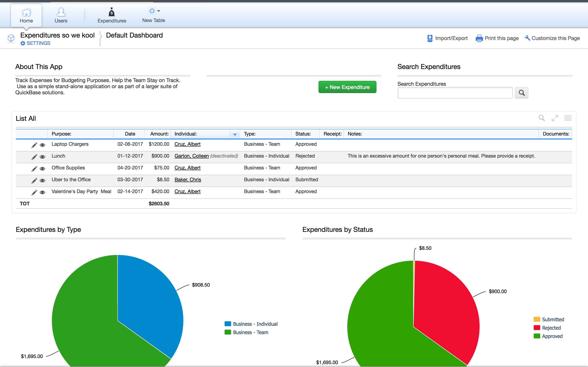Open the Expenditures table tab
Screen dimensions: 588x367
coord(112,15)
